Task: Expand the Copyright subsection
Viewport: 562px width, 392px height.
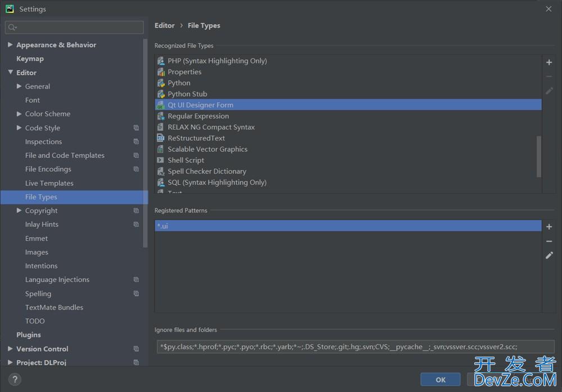Action: coord(19,211)
